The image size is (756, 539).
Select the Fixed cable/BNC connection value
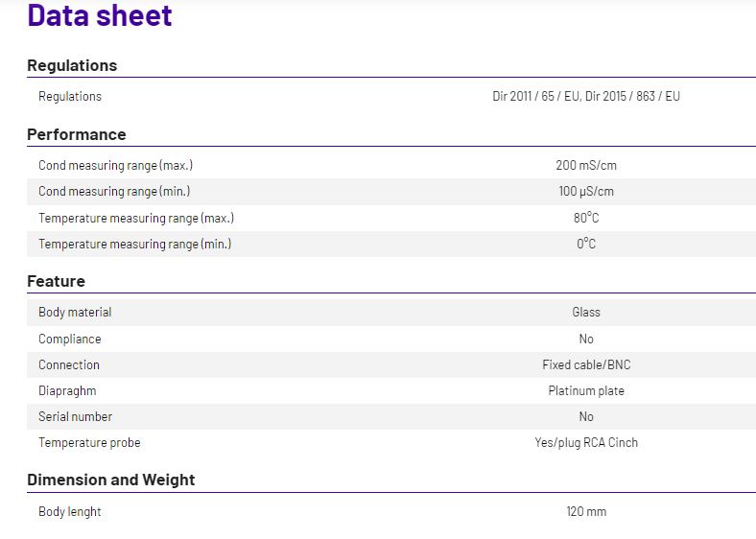click(586, 364)
